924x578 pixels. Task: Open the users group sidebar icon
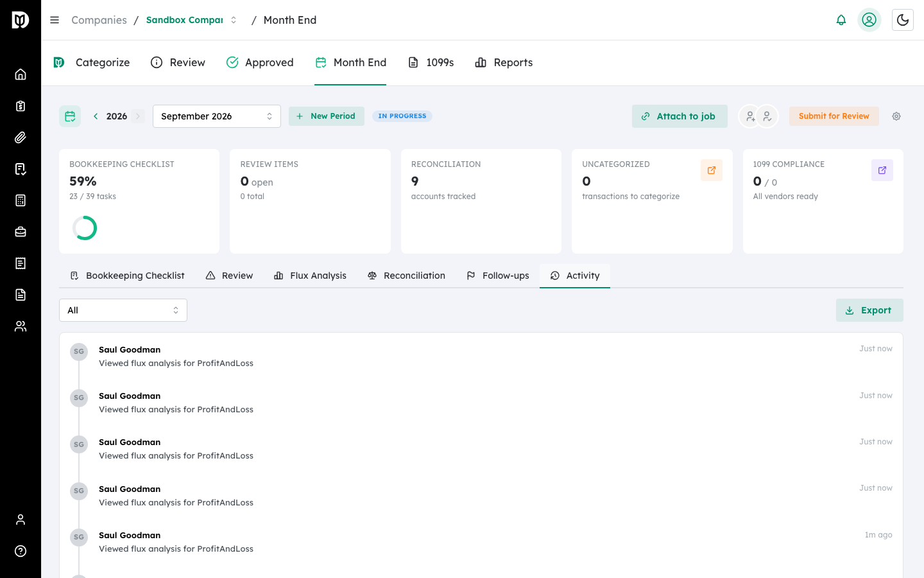(21, 326)
